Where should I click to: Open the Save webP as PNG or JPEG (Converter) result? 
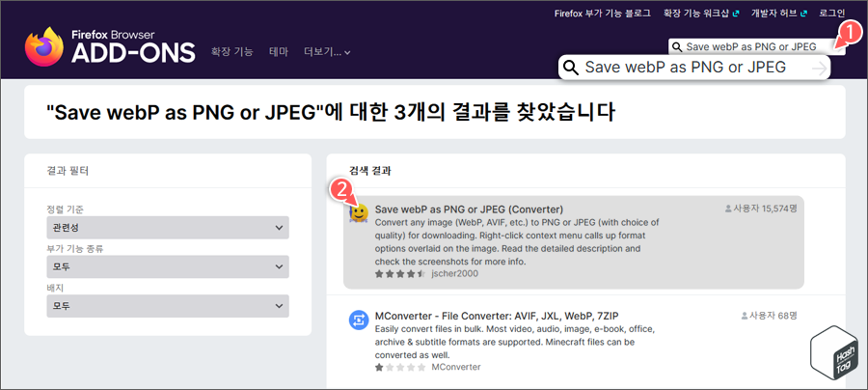[469, 209]
